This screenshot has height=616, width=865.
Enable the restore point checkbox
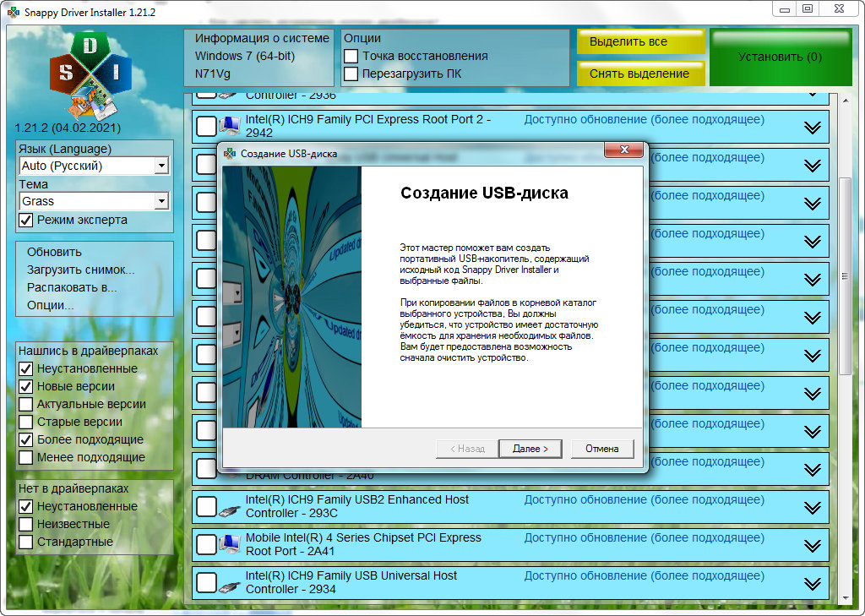coord(351,56)
